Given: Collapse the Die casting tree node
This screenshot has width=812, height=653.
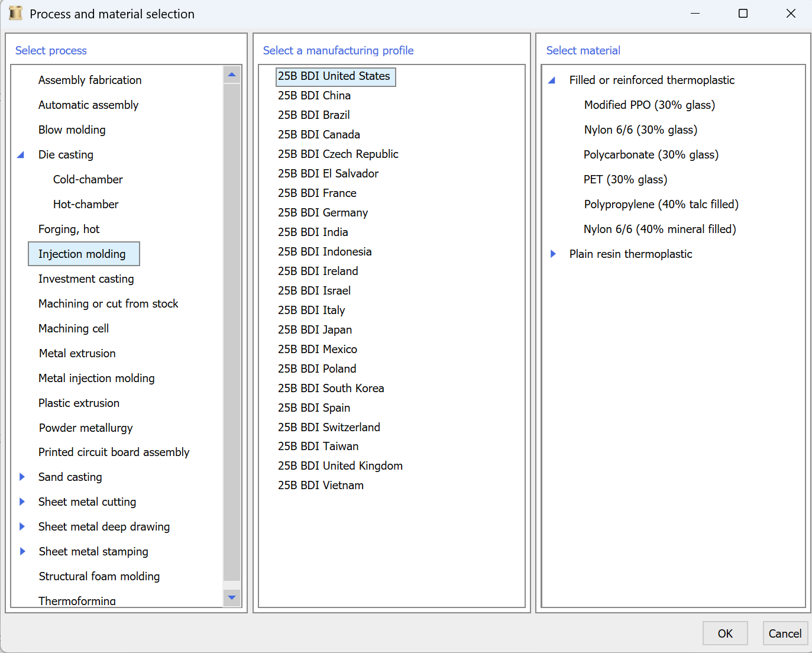Looking at the screenshot, I should coord(21,155).
